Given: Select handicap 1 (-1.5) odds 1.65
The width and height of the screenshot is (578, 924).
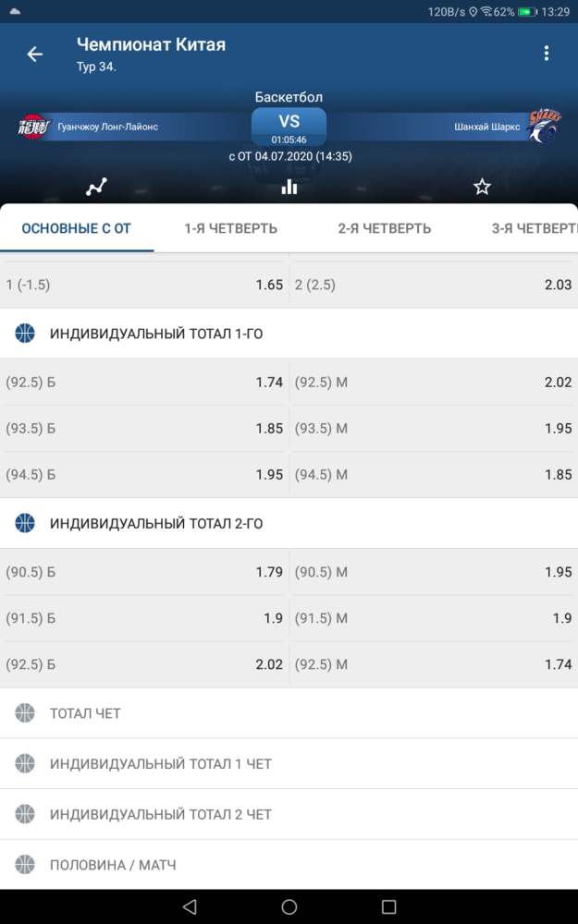Looking at the screenshot, I should point(144,285).
